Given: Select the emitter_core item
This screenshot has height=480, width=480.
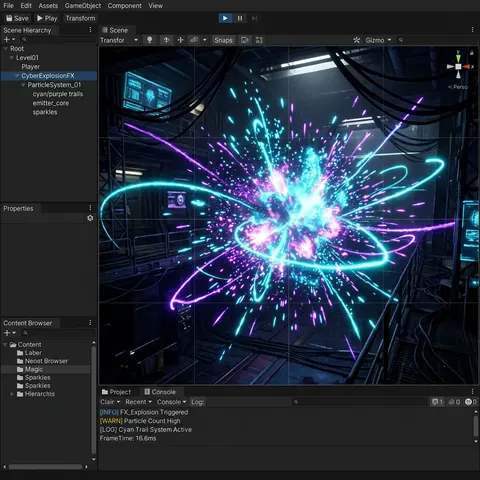Looking at the screenshot, I should tap(51, 103).
